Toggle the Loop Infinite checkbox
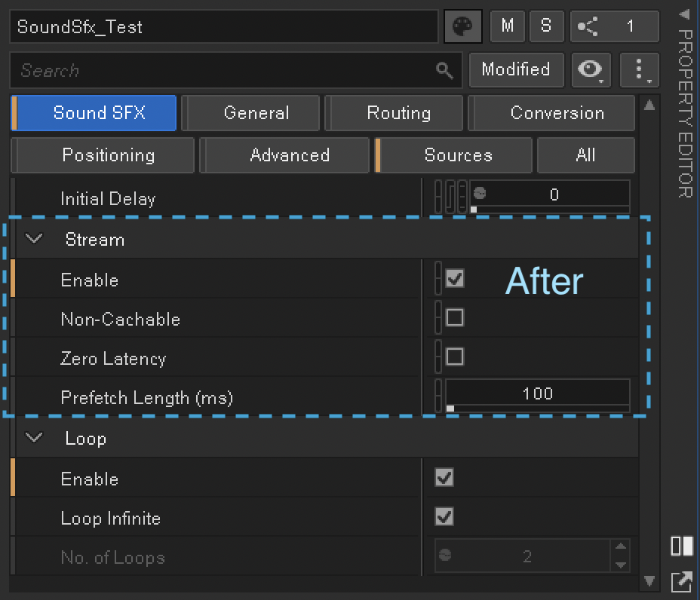This screenshot has height=600, width=700. tap(444, 517)
